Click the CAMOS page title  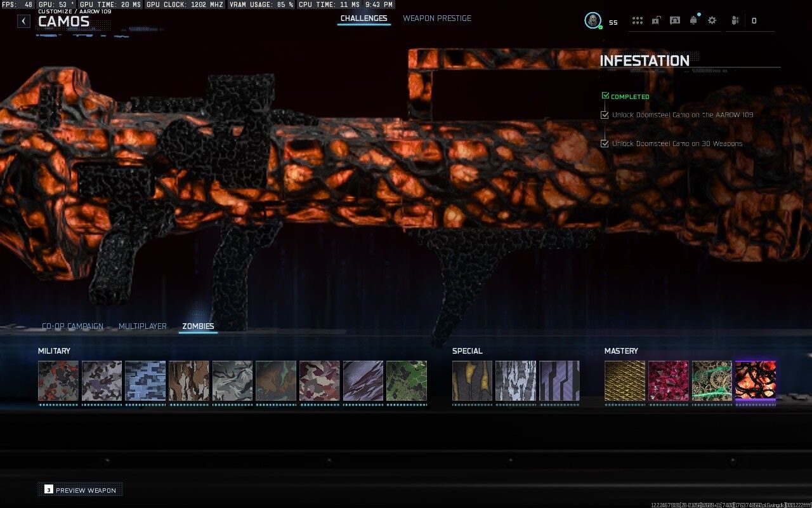(63, 22)
